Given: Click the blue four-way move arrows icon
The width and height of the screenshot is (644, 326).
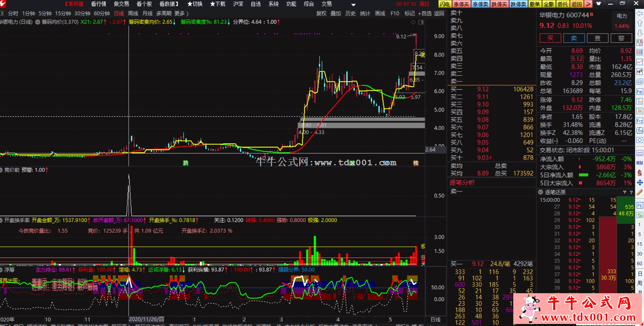Looking at the screenshot, I should click(x=640, y=183).
